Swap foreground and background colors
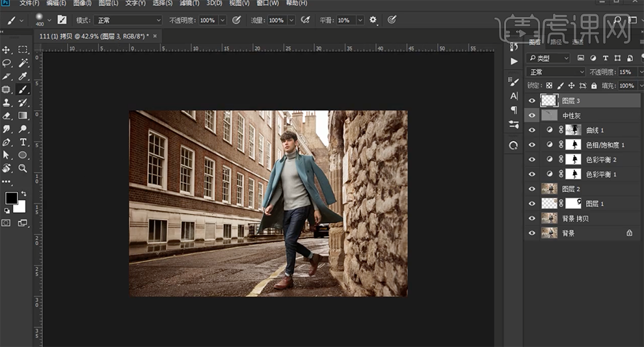 [24, 193]
